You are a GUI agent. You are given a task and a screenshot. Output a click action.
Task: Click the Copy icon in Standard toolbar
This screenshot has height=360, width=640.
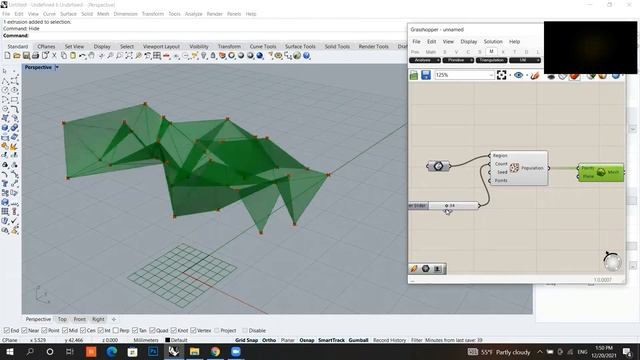(x=64, y=56)
